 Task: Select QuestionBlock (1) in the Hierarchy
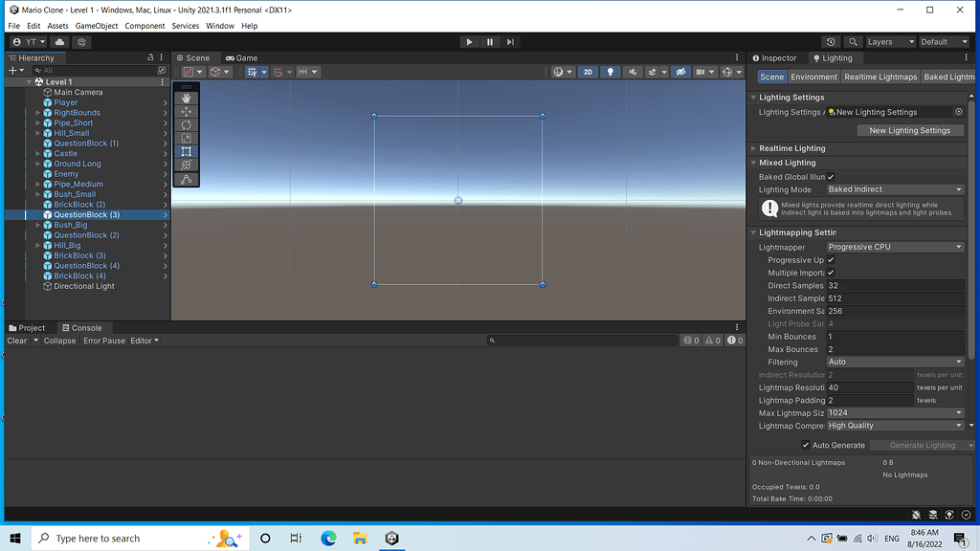(x=86, y=143)
